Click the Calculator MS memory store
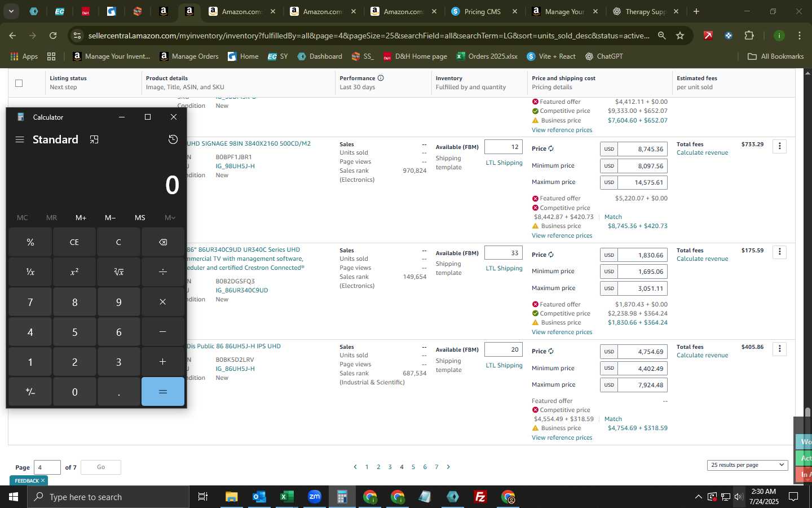812x508 pixels. tap(140, 217)
